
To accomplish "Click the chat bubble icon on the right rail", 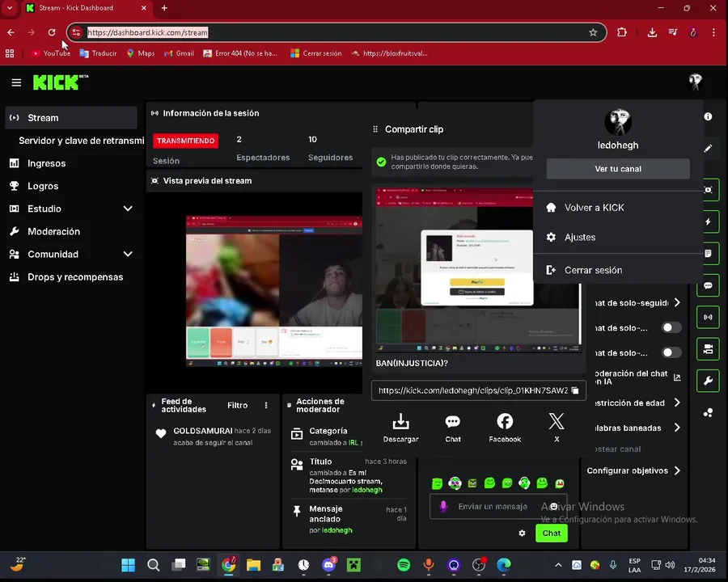I will click(x=708, y=285).
